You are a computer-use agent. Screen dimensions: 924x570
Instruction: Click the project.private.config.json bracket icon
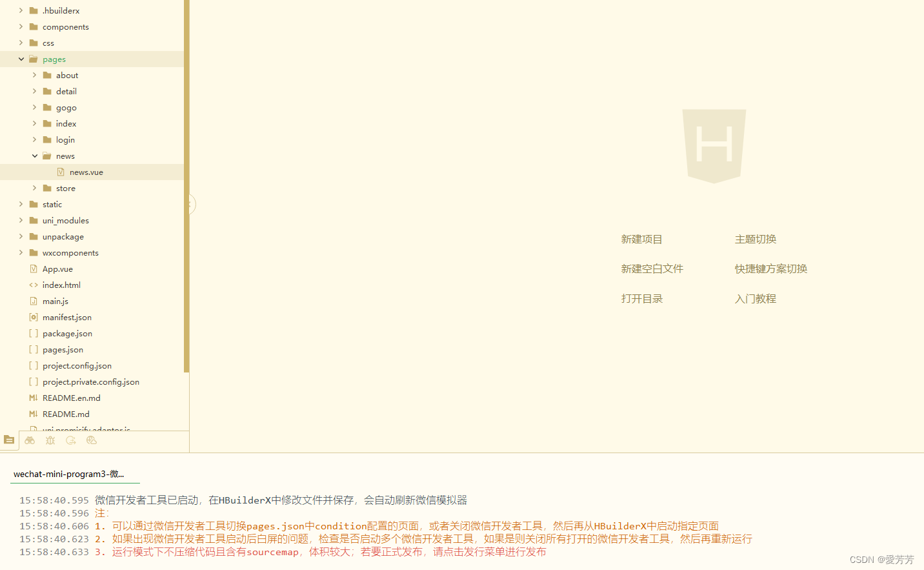pyautogui.click(x=34, y=382)
